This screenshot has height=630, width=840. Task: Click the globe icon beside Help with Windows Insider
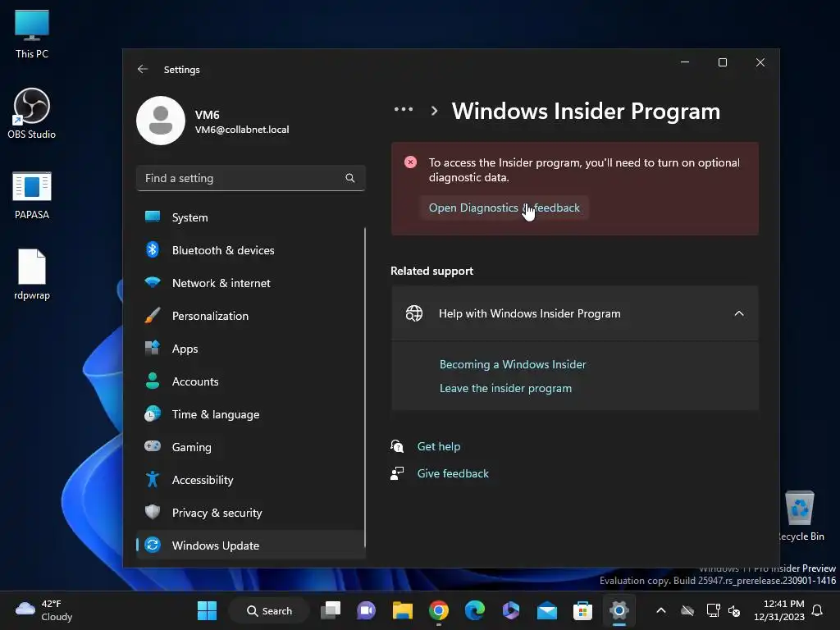[414, 313]
